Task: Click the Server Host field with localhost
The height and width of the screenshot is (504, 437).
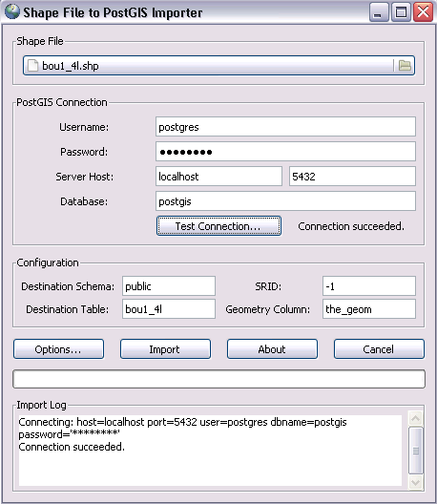Action: point(218,177)
